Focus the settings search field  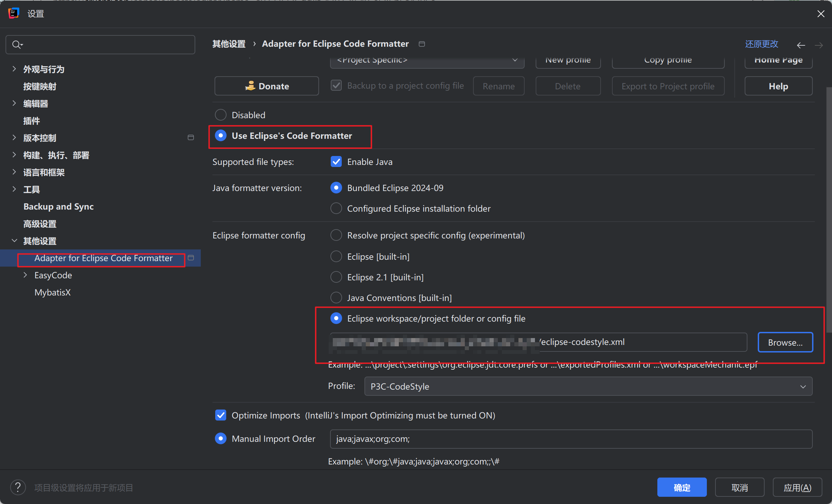tap(100, 45)
